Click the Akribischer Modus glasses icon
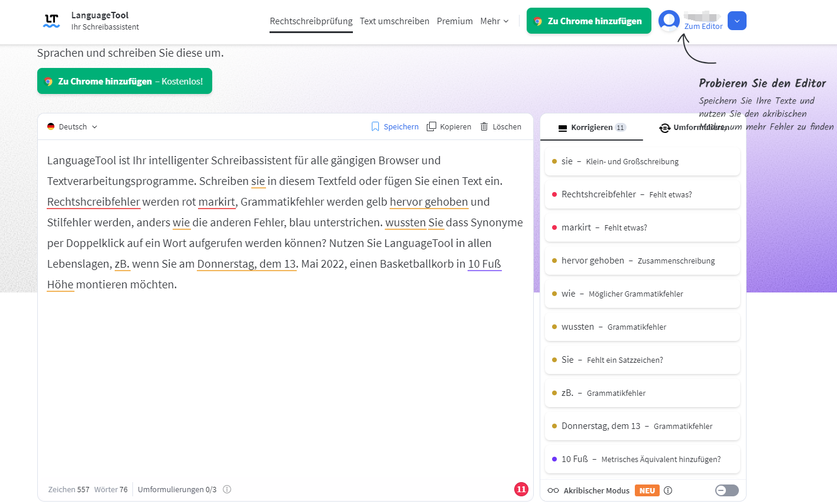 pyautogui.click(x=553, y=490)
